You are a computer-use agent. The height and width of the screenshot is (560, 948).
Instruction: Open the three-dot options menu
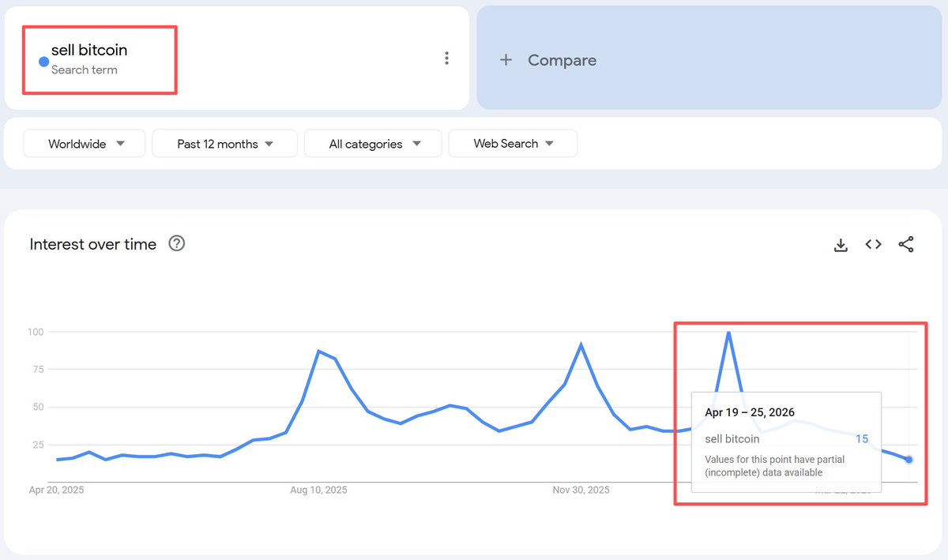[x=446, y=58]
